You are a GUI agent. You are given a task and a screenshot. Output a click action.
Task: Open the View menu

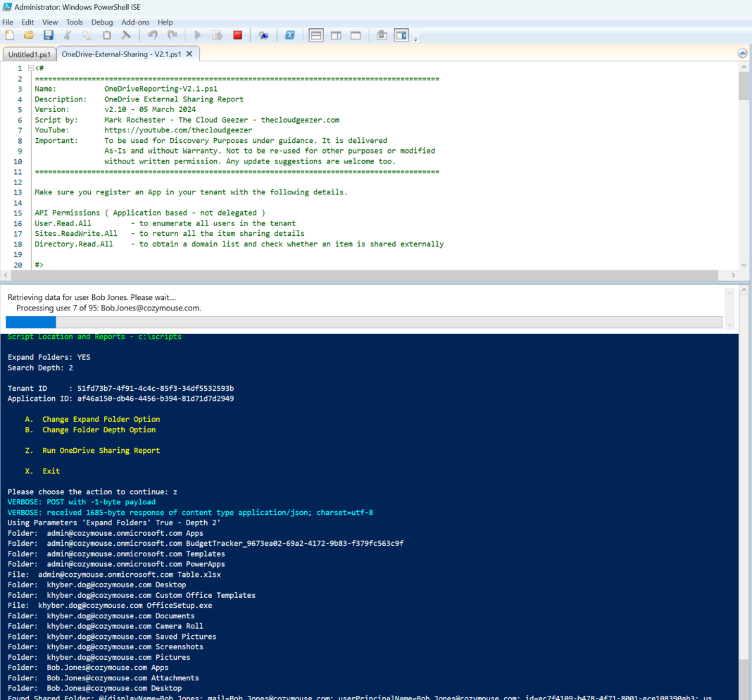50,22
